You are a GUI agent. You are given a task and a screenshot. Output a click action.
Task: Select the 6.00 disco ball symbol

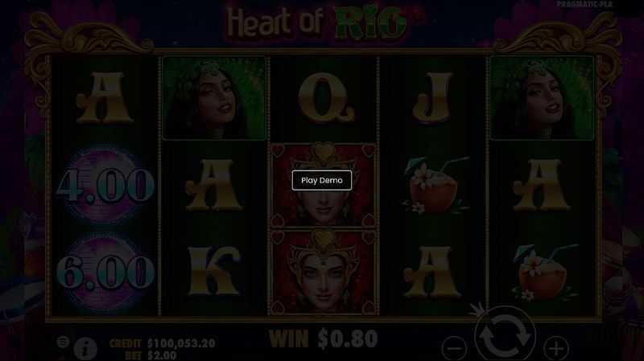(x=105, y=273)
